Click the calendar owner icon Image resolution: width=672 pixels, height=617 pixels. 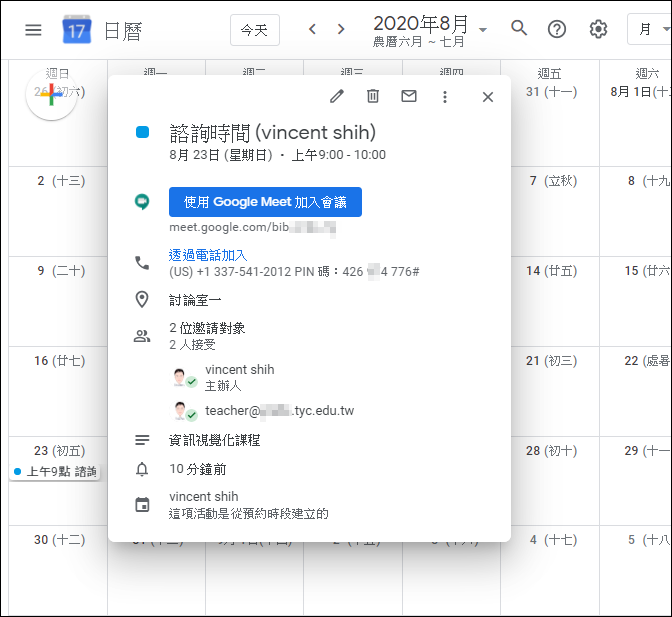[x=142, y=505]
